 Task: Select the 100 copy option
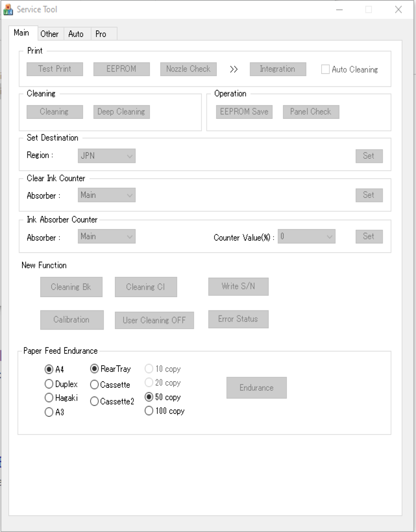click(x=149, y=411)
